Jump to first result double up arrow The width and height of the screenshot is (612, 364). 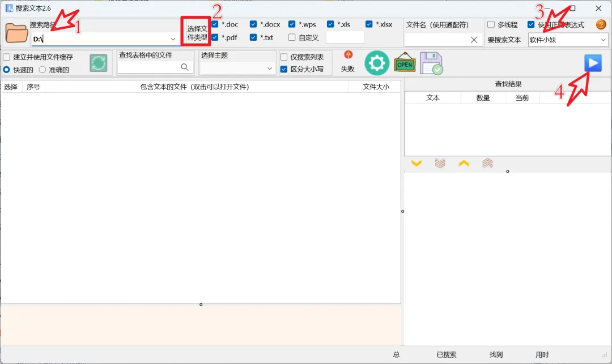tap(487, 163)
